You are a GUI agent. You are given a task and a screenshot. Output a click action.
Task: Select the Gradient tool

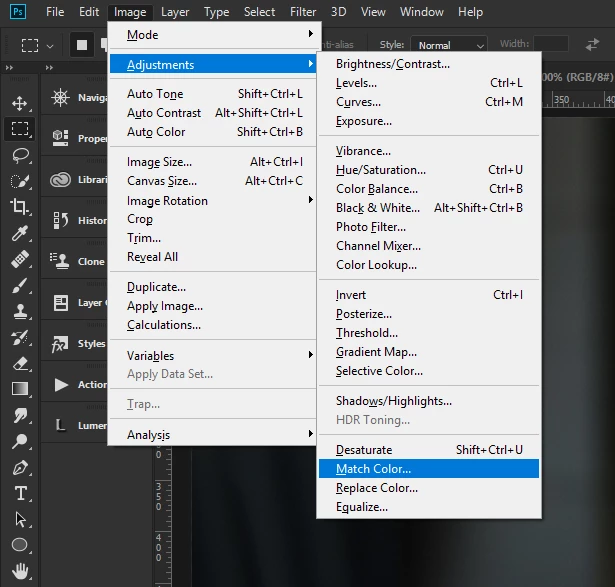pyautogui.click(x=20, y=389)
